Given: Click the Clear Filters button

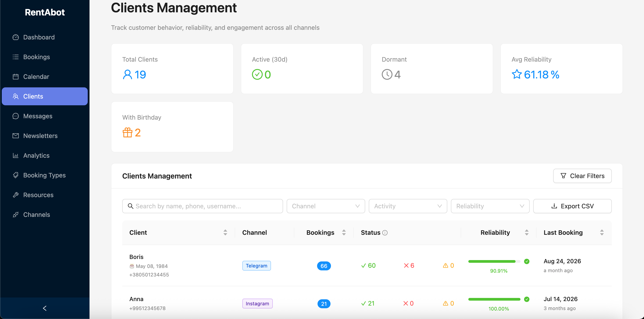Looking at the screenshot, I should pyautogui.click(x=582, y=176).
